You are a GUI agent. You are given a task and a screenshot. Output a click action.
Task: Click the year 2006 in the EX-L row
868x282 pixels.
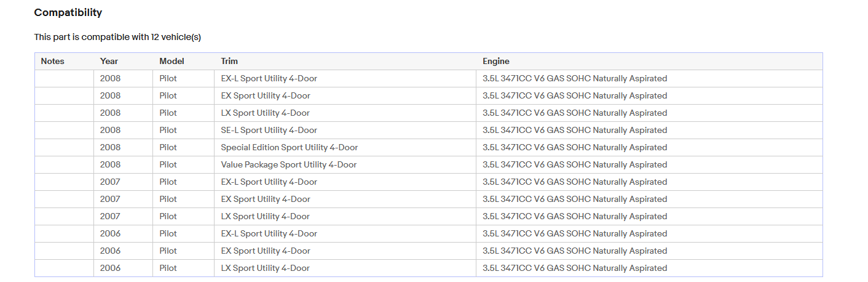pyautogui.click(x=111, y=233)
